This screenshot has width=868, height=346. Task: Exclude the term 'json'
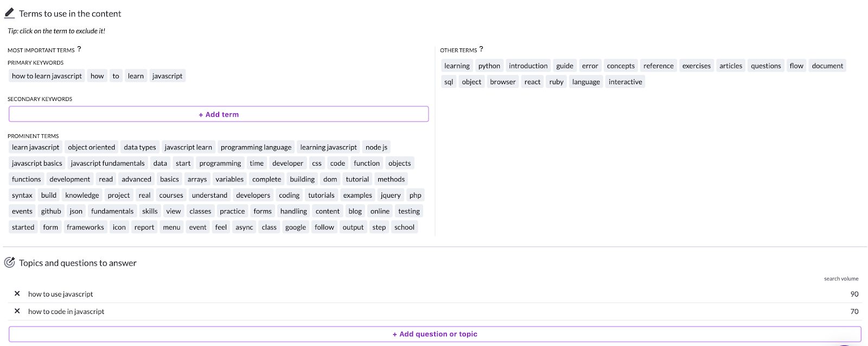(x=76, y=211)
